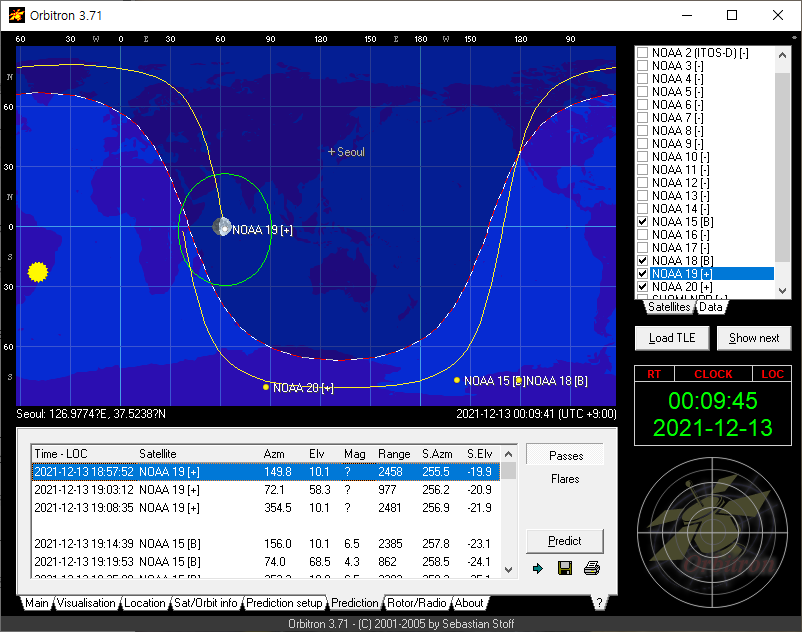Click the NOAA 20 marker dot on map
The width and height of the screenshot is (802, 632).
pos(265,387)
